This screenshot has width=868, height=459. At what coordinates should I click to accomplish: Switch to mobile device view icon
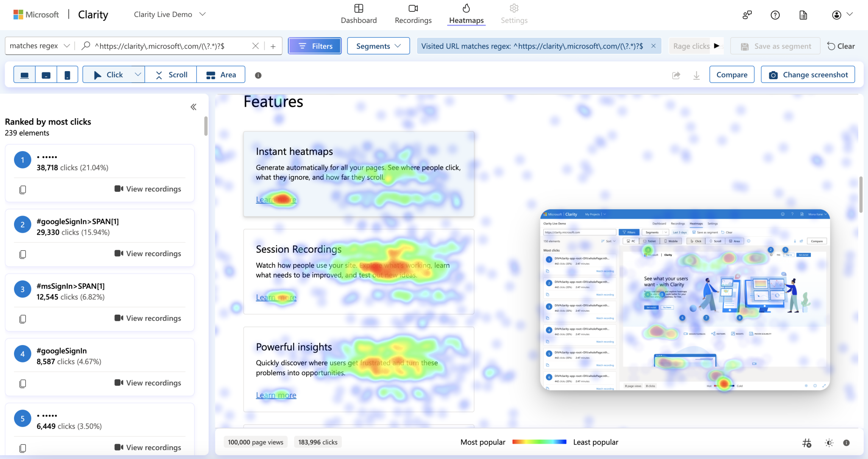(x=67, y=75)
